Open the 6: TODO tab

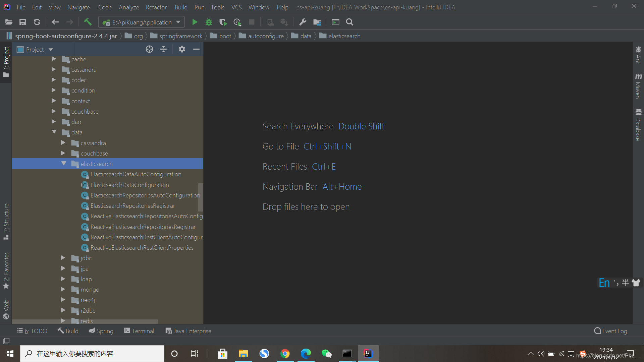(32, 331)
